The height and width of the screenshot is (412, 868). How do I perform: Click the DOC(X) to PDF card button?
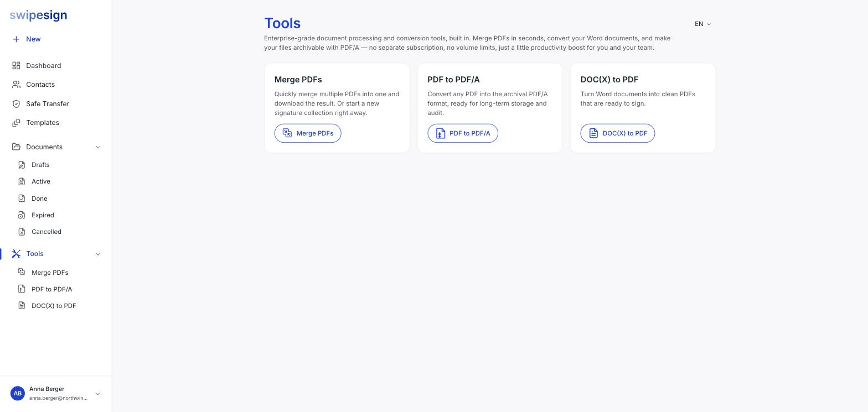coord(618,133)
